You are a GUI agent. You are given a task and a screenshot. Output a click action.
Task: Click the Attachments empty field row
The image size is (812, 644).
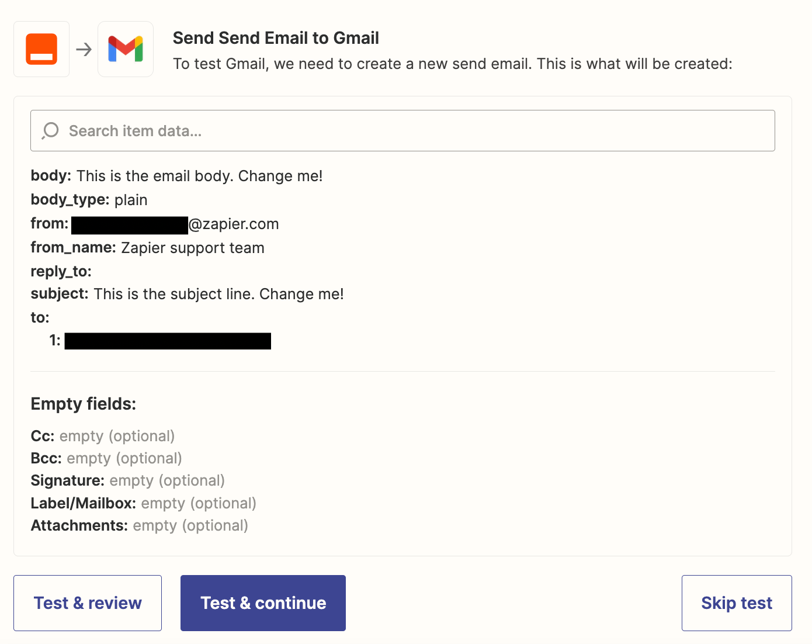point(139,525)
